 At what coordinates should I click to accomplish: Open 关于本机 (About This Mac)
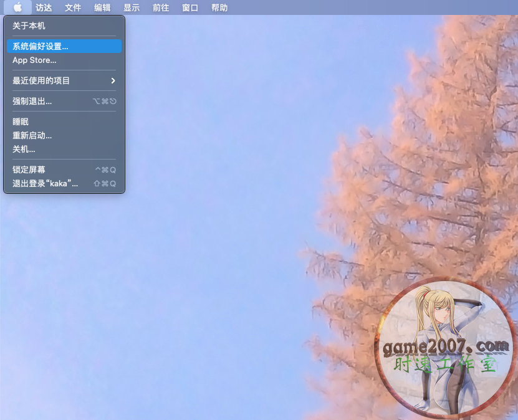click(29, 26)
